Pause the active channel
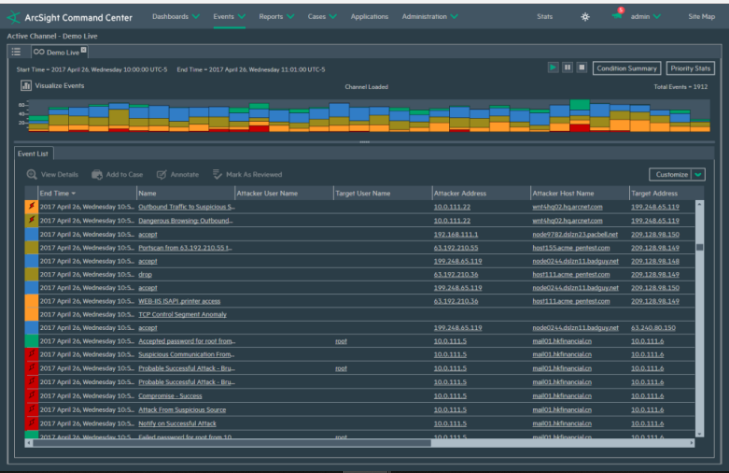The height and width of the screenshot is (473, 729). 567,67
